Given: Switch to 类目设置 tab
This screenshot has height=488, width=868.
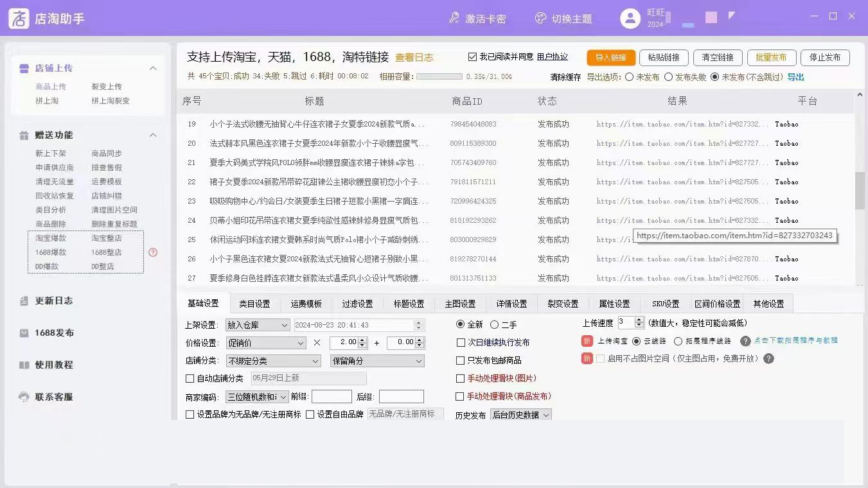Looking at the screenshot, I should 254,304.
